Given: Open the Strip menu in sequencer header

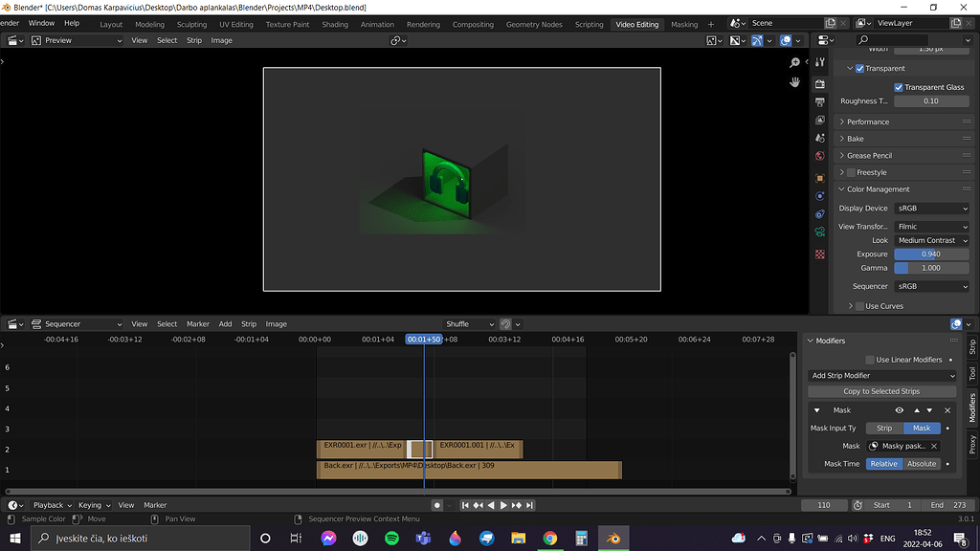Looking at the screenshot, I should [x=249, y=324].
